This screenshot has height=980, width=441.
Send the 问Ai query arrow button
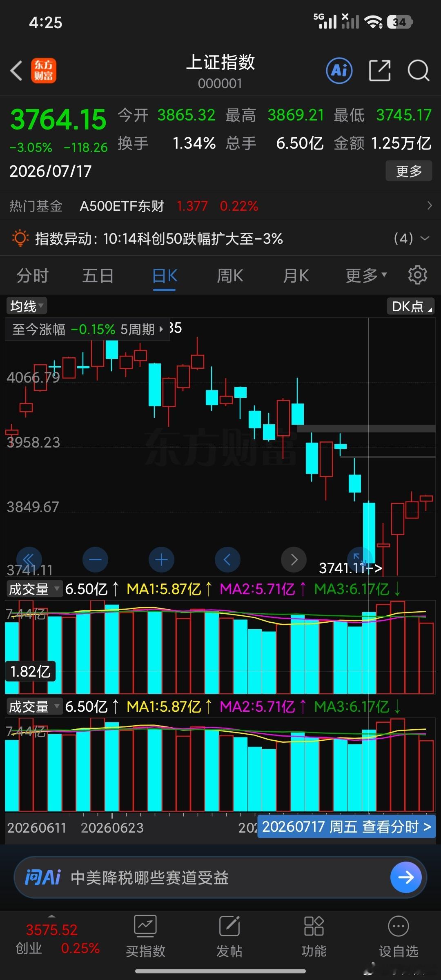pos(406,877)
